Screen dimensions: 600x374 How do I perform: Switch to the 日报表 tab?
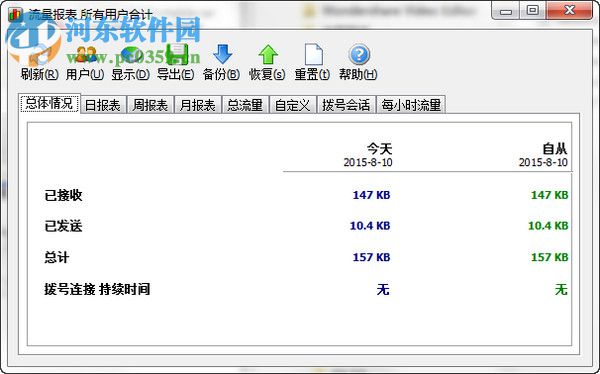pos(103,105)
